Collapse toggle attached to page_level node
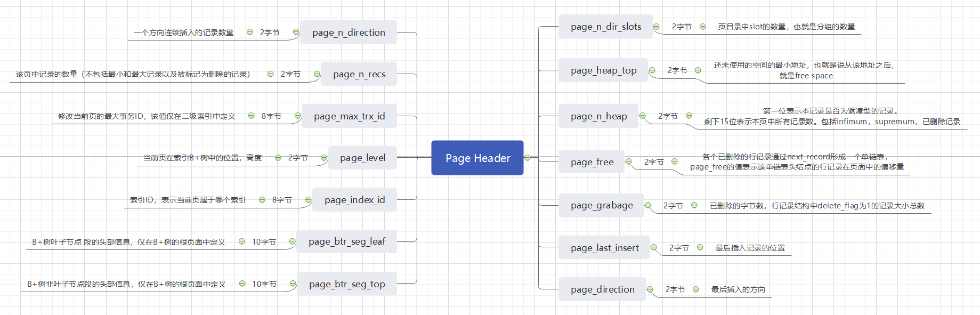Screen dimensions: 980x315 pos(324,158)
